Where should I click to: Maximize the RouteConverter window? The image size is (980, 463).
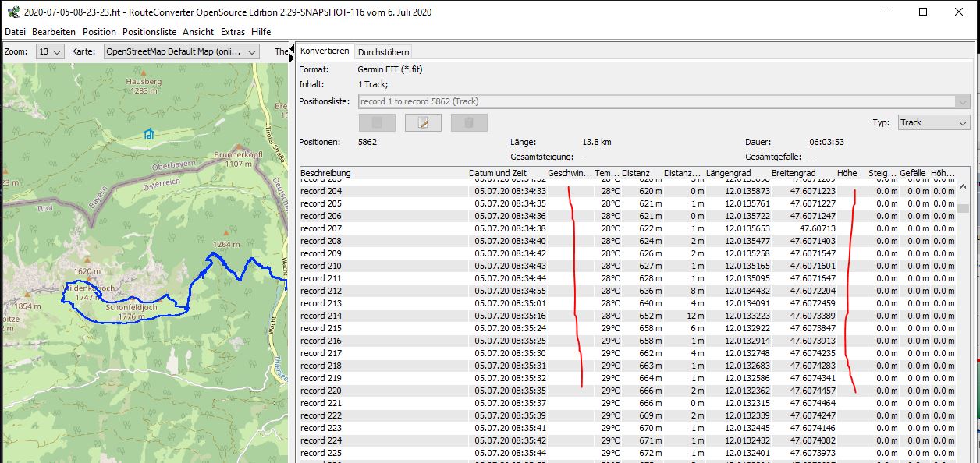pyautogui.click(x=923, y=12)
